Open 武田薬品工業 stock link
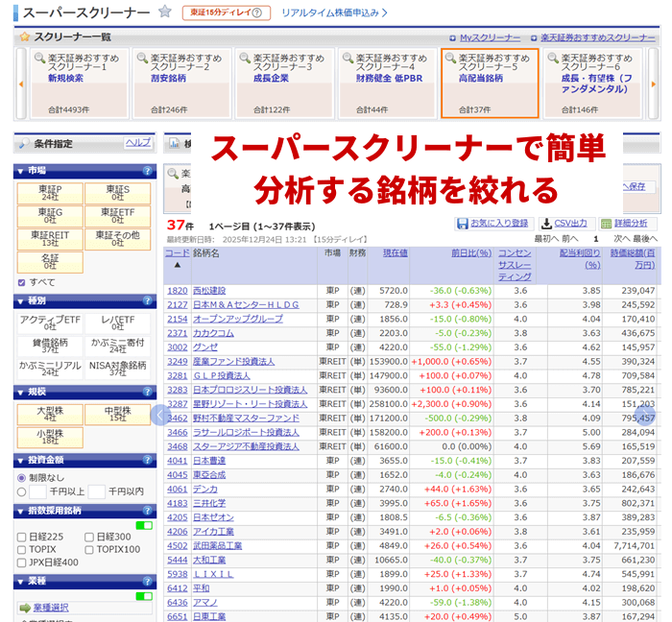 217,546
